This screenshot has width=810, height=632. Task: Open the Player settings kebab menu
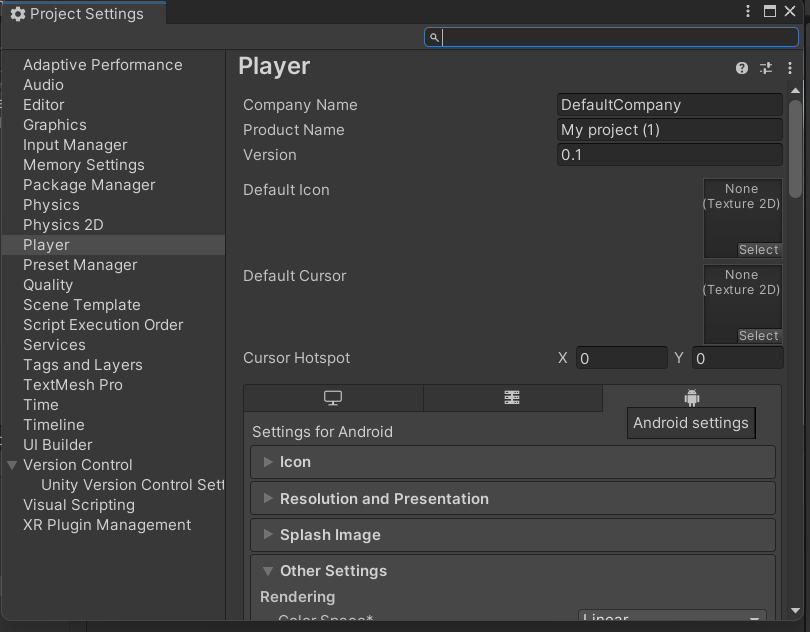790,68
